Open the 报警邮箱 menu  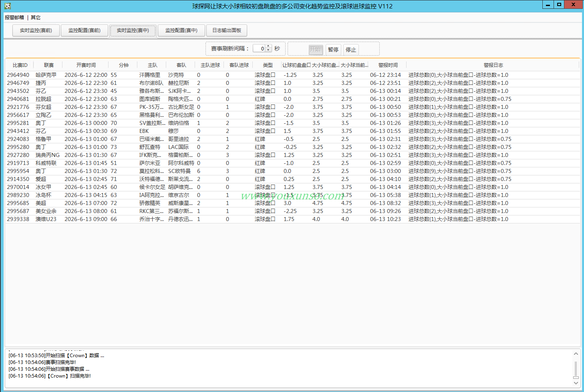point(14,18)
